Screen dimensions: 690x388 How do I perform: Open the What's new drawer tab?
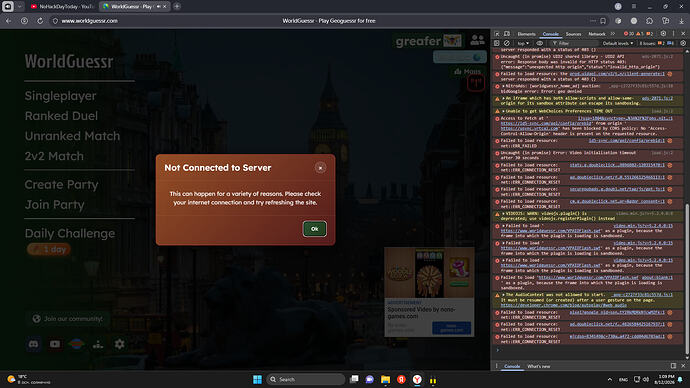pyautogui.click(x=539, y=366)
